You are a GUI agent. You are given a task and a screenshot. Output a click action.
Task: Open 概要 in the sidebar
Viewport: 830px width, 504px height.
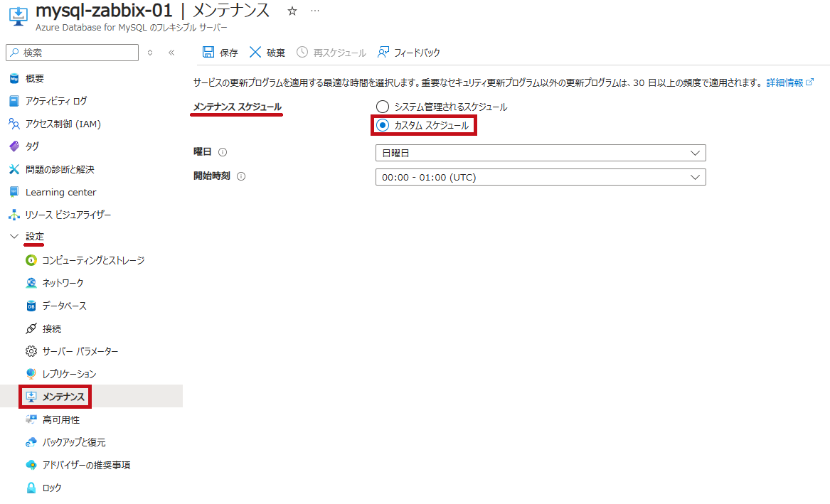point(35,78)
